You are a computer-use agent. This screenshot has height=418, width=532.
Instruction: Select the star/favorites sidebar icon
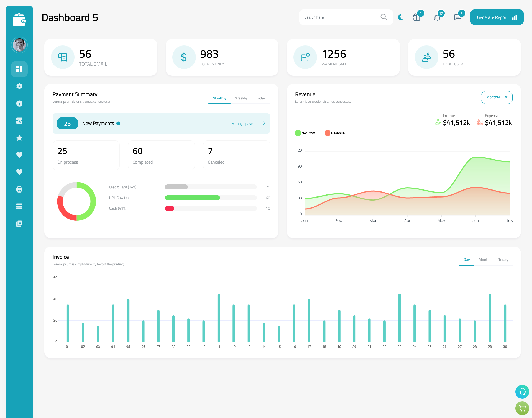click(x=19, y=138)
